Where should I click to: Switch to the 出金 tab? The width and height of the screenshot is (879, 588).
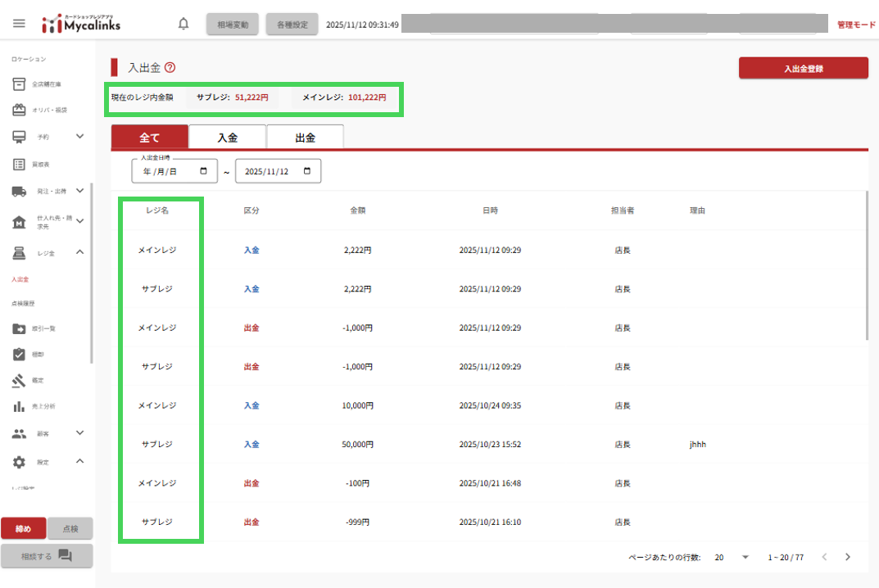click(x=305, y=138)
